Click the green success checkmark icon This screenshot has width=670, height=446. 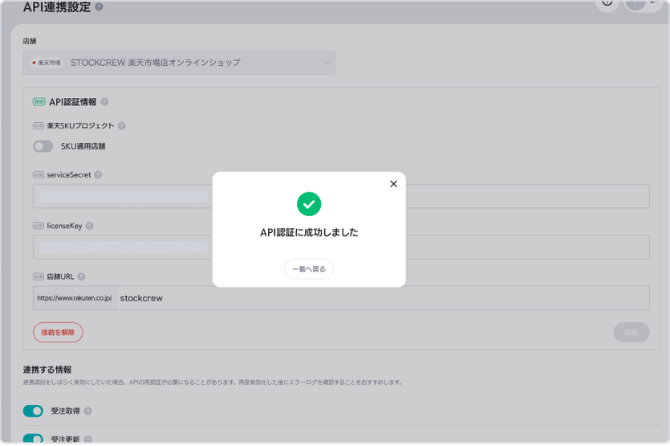click(309, 204)
